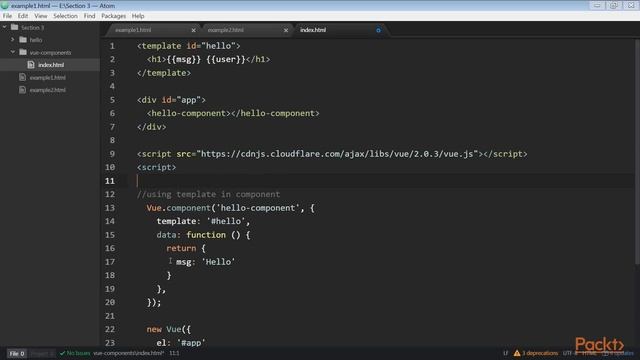640x360 pixels.
Task: Click the 'new Vue({' text
Action: 169,329
